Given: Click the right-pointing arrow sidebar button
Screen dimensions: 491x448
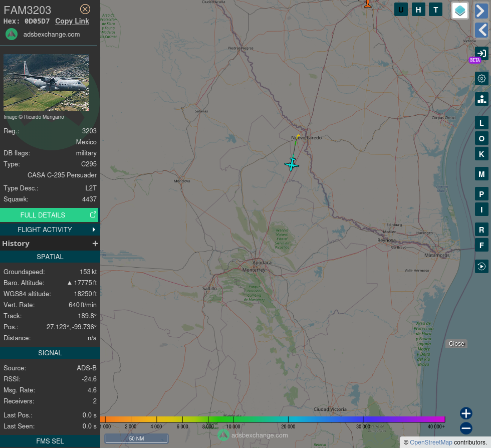Looking at the screenshot, I should (x=481, y=11).
